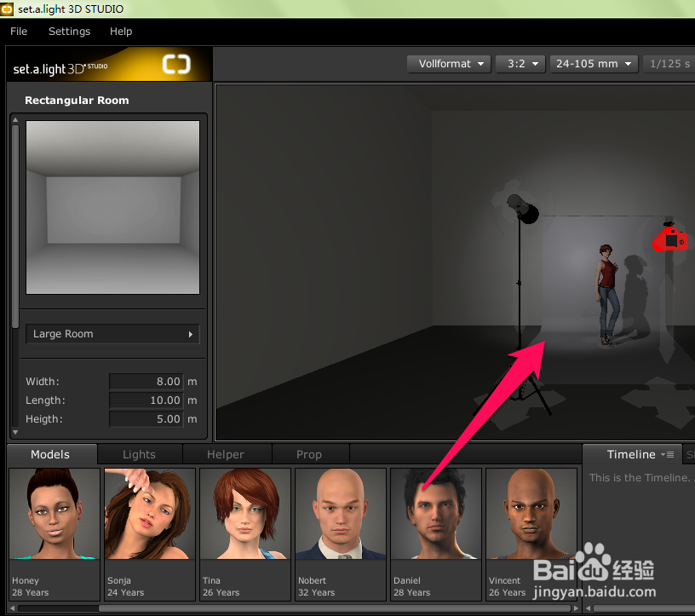This screenshot has width=695, height=616.
Task: Open the 24-105 mm lens dropdown
Action: [594, 64]
